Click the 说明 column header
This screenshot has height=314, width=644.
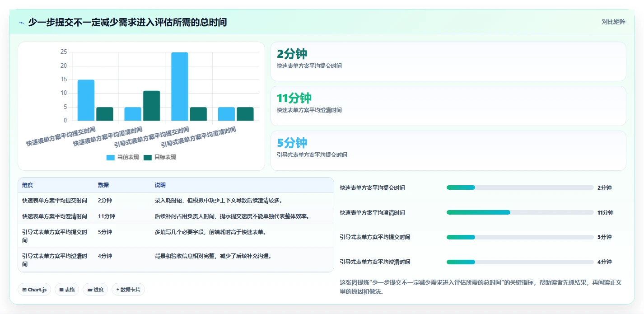[160, 185]
